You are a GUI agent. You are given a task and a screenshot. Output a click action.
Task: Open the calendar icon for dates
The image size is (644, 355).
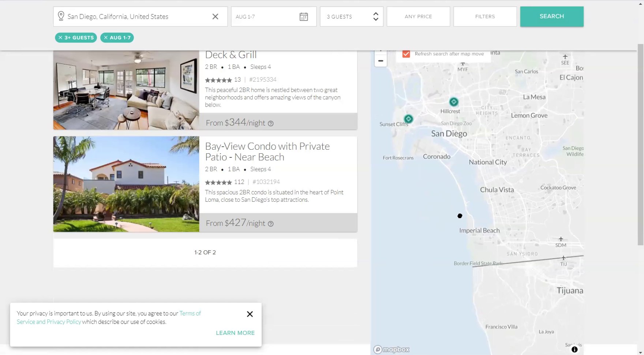303,17
